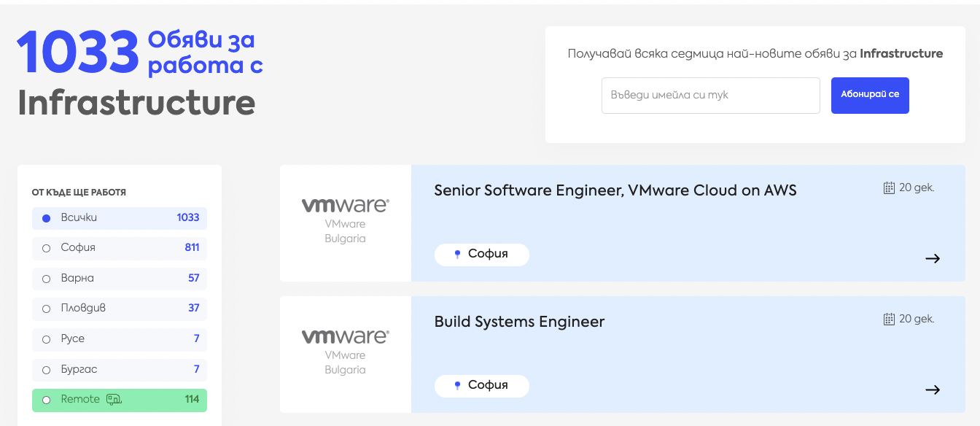Filter jobs by the Remote option

click(120, 400)
